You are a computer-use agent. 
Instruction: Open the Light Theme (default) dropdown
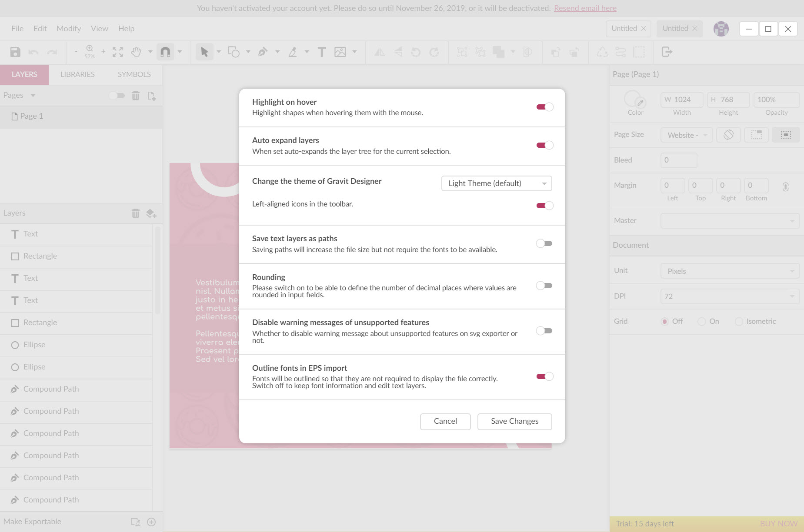[497, 183]
